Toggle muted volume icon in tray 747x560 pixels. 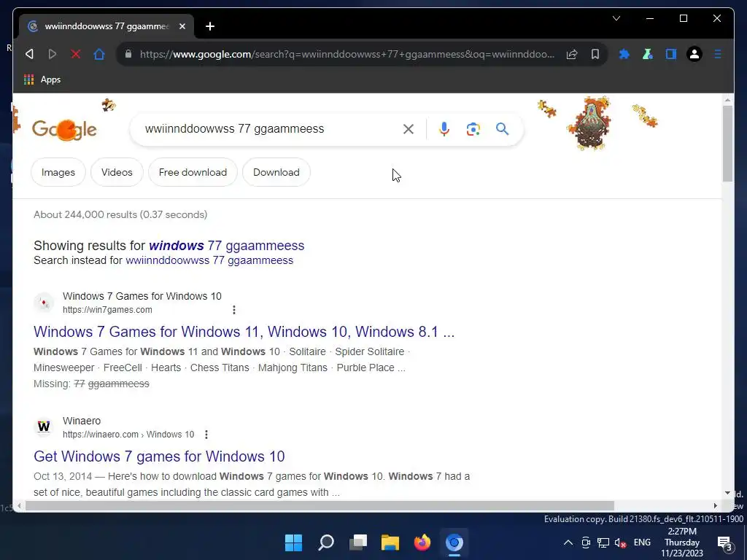(620, 542)
